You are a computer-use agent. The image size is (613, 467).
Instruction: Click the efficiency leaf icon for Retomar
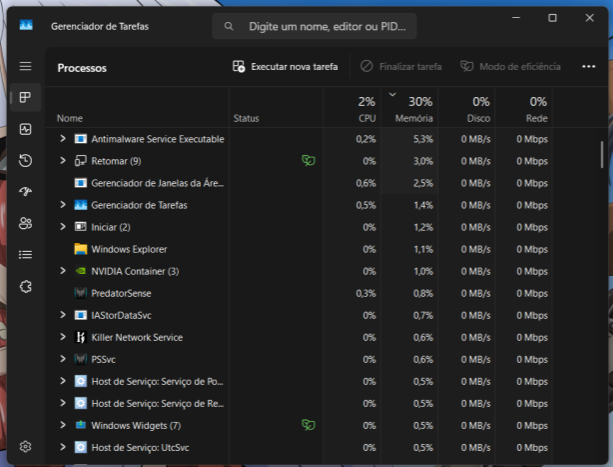pyautogui.click(x=308, y=160)
